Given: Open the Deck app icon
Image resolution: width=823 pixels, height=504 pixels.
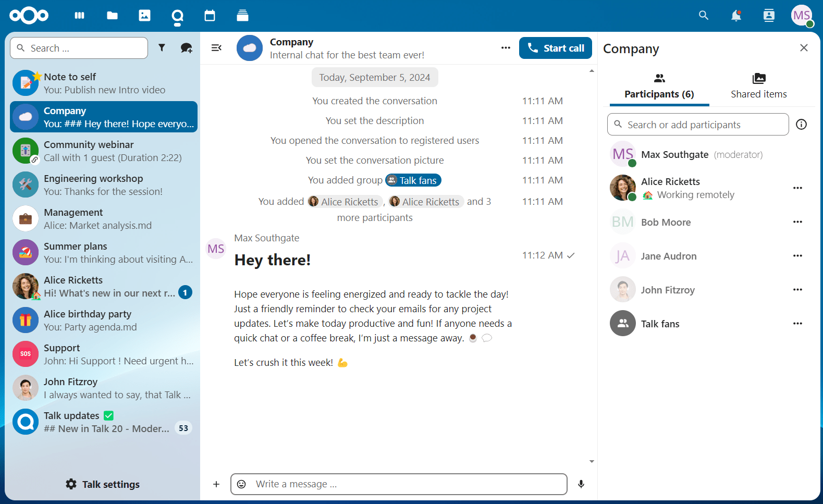Looking at the screenshot, I should click(242, 16).
